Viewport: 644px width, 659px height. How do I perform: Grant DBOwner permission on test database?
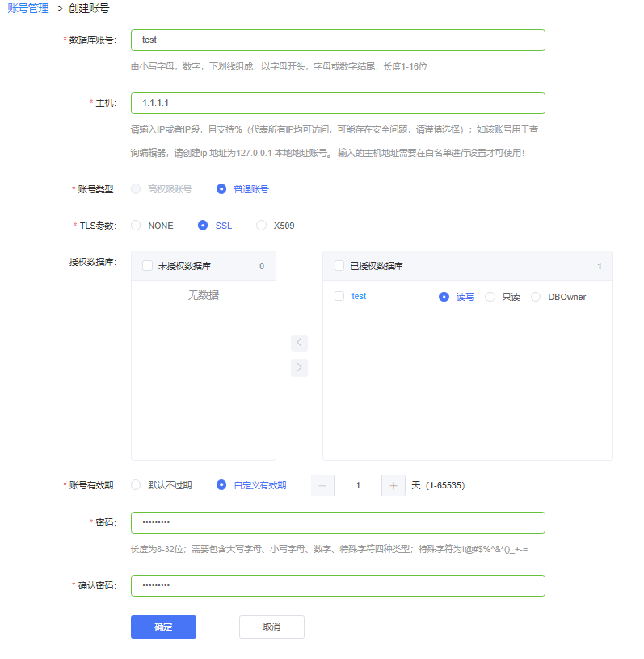click(536, 297)
